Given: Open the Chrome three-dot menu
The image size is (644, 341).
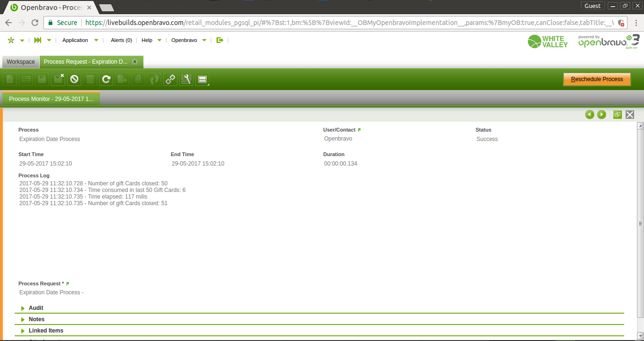Looking at the screenshot, I should click(636, 23).
